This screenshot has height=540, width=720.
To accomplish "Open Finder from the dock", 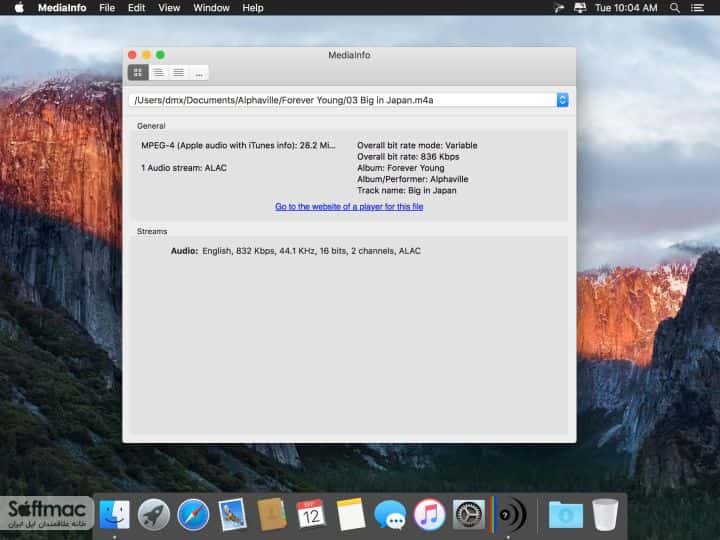I will [x=114, y=515].
